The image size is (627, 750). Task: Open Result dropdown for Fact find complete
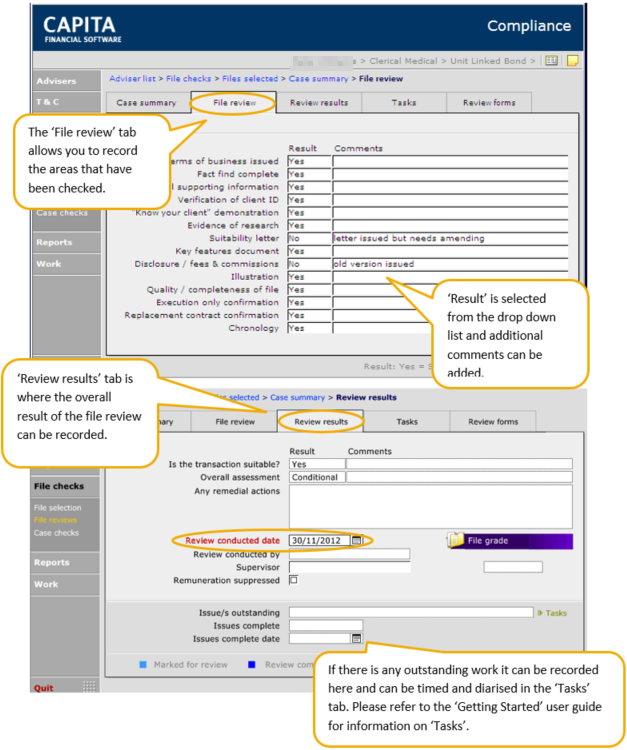(x=309, y=174)
